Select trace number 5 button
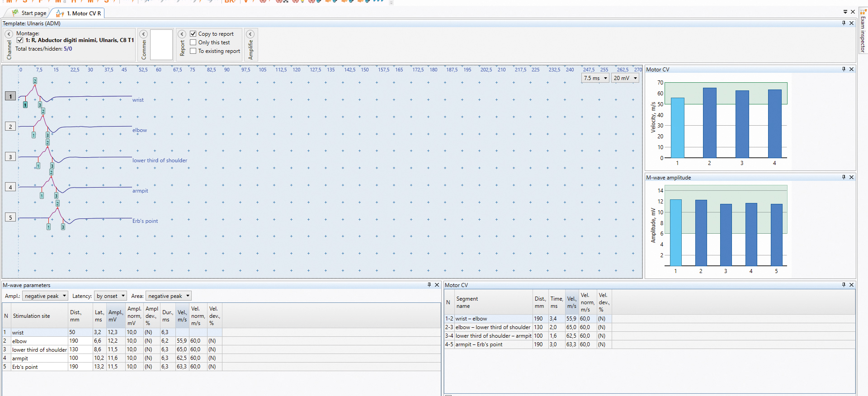868x396 pixels. click(x=10, y=217)
